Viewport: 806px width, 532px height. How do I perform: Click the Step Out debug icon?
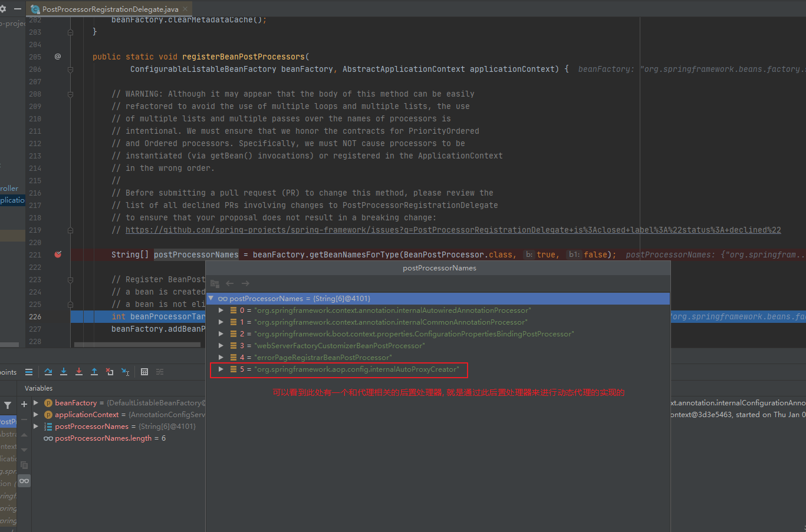94,372
